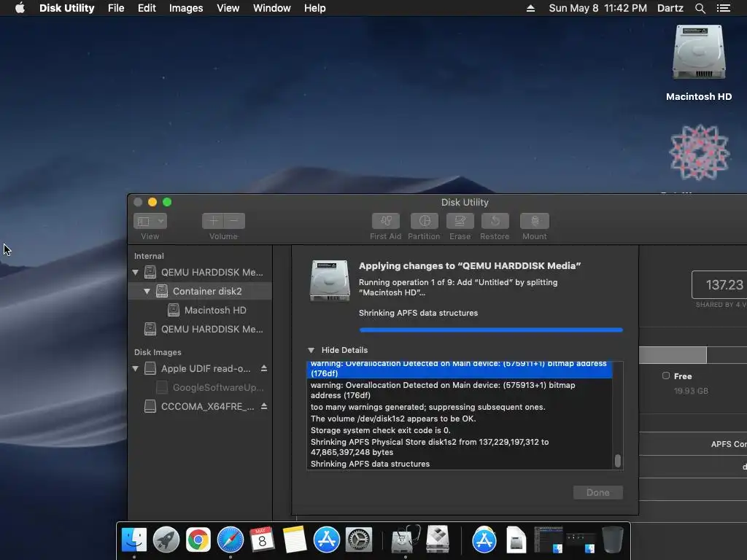This screenshot has height=560, width=747.
Task: Open the View sidebar options dropdown
Action: tap(150, 221)
